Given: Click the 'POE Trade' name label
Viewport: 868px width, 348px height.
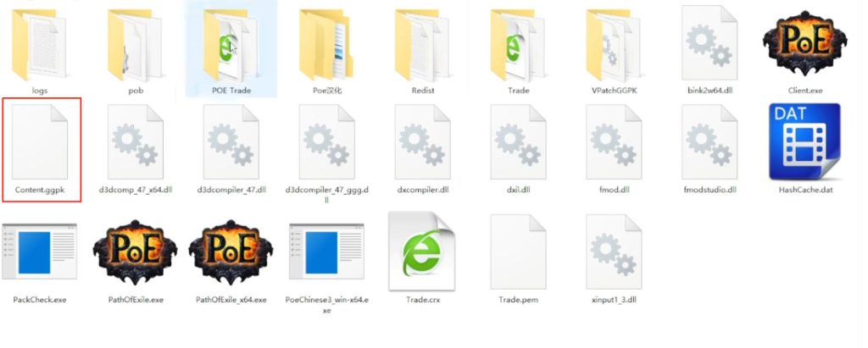Looking at the screenshot, I should (x=231, y=91).
